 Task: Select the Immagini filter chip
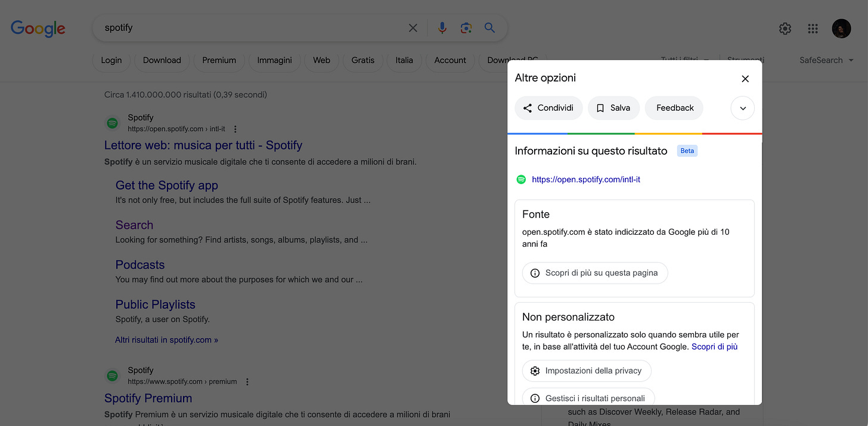(275, 60)
